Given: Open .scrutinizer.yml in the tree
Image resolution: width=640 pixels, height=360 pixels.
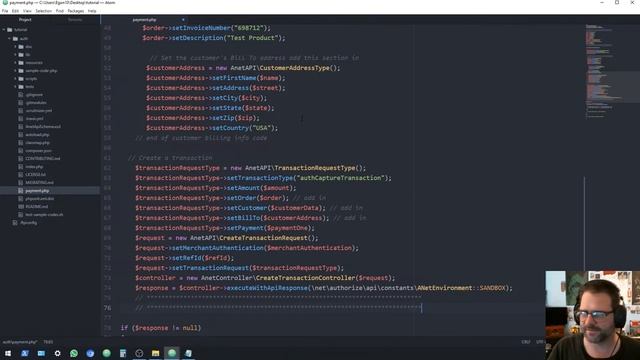Looking at the screenshot, I should coord(38,111).
